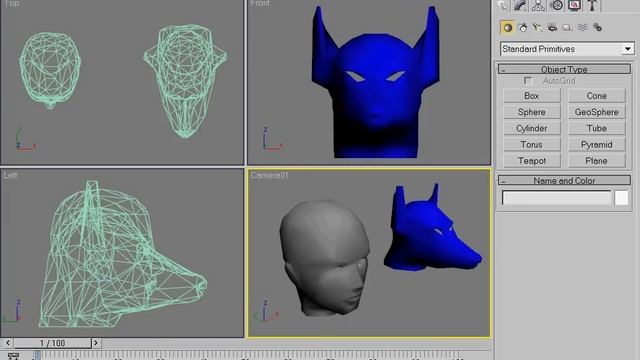This screenshot has height=360, width=640.
Task: Click the Teapot primitive button
Action: click(x=531, y=161)
